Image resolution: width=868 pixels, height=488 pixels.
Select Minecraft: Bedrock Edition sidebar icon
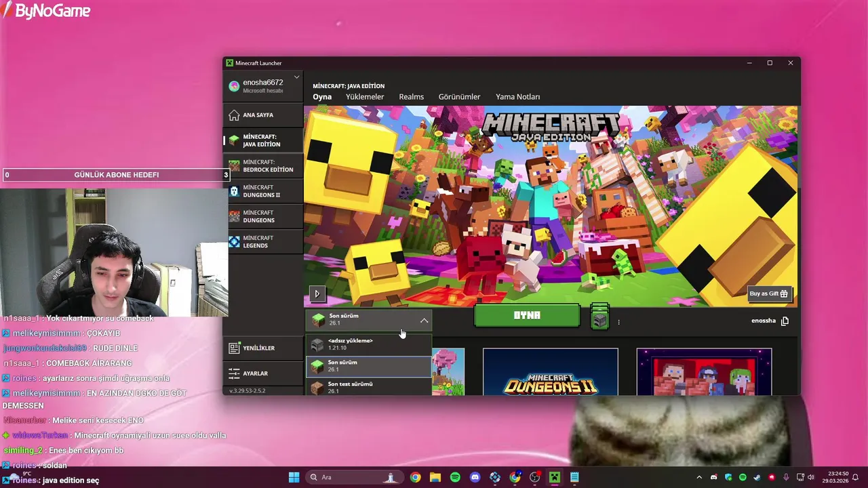click(234, 165)
